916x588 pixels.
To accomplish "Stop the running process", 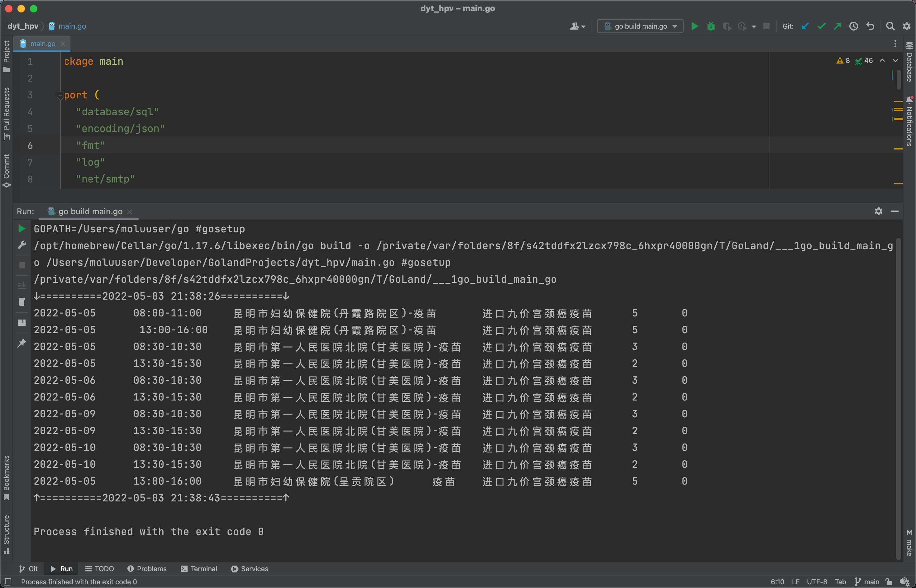I will click(x=22, y=265).
